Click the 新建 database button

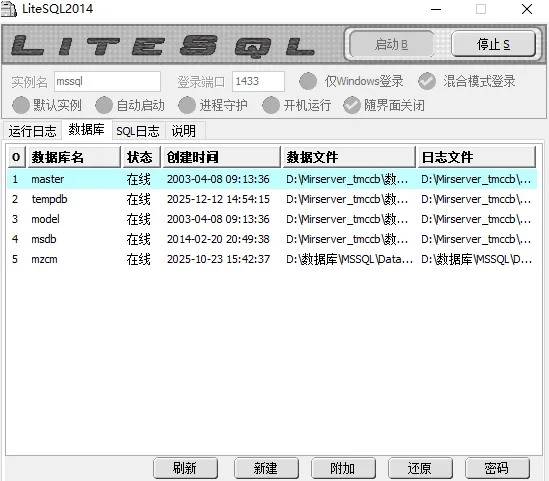click(266, 468)
